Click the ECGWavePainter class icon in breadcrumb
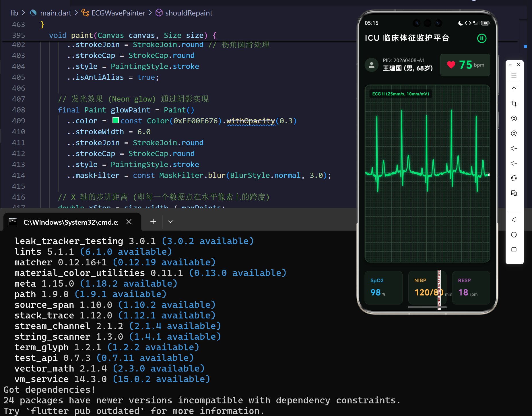The image size is (532, 416). tap(85, 13)
